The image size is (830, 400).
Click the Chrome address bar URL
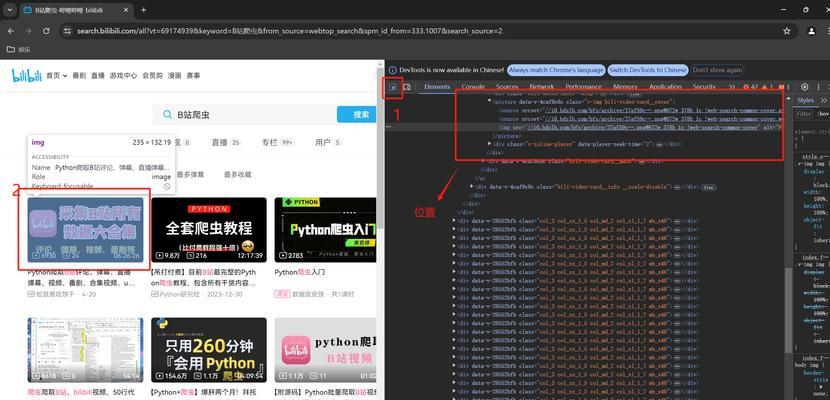coord(290,31)
